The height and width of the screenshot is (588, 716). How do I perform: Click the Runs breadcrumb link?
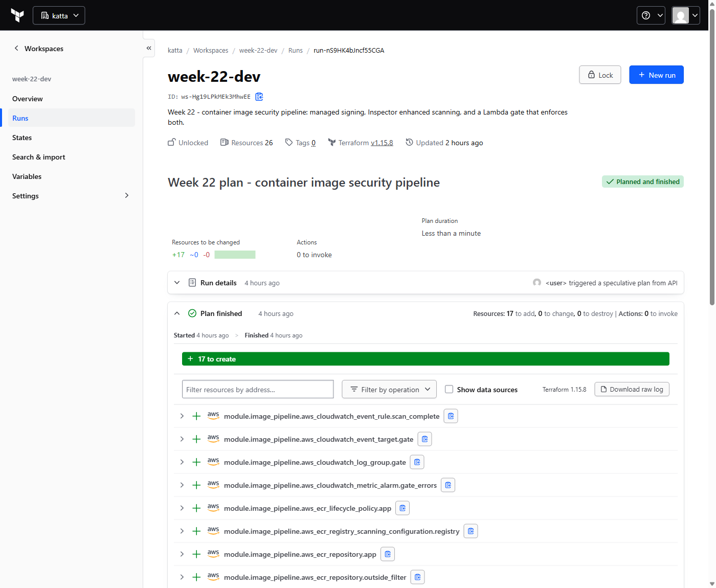point(296,50)
